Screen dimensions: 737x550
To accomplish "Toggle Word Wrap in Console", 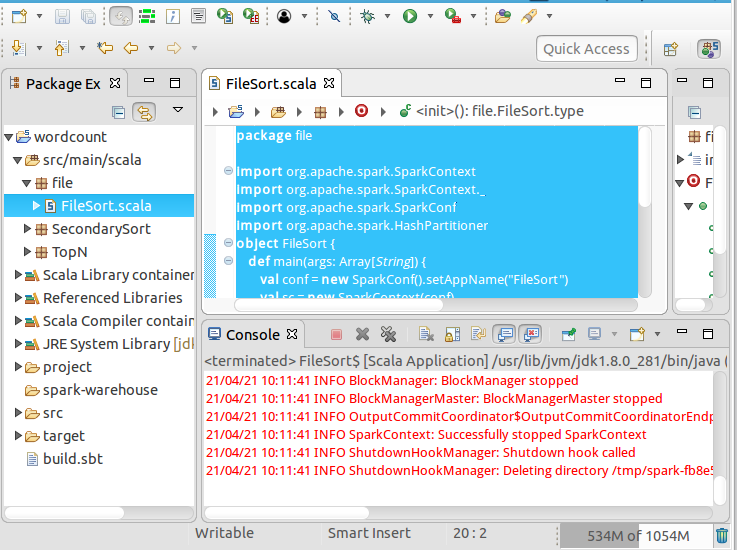I will click(478, 334).
